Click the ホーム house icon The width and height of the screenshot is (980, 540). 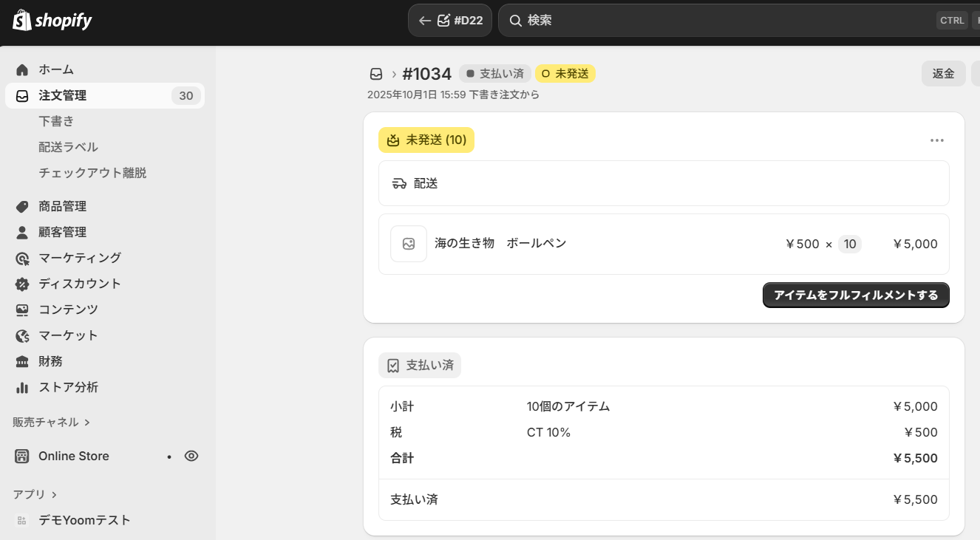click(22, 69)
